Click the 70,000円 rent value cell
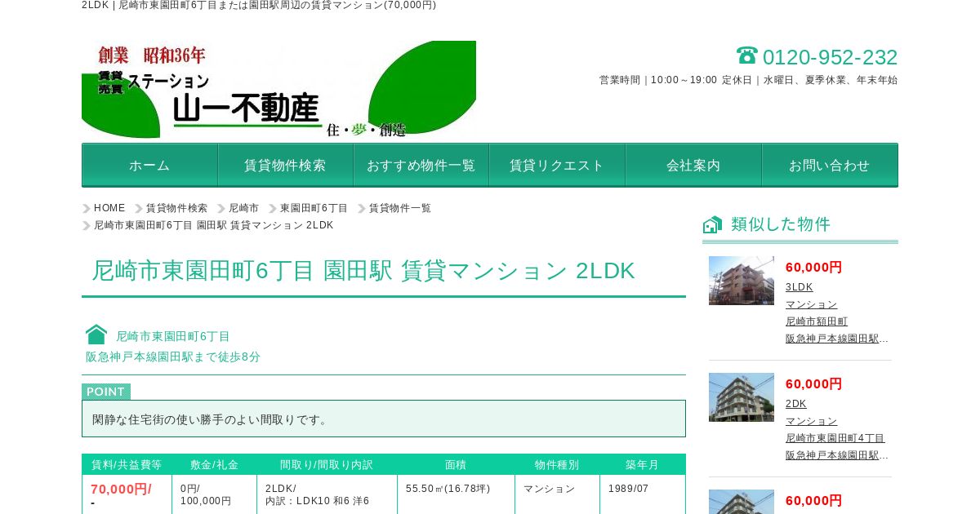The width and height of the screenshot is (980, 514). click(127, 494)
